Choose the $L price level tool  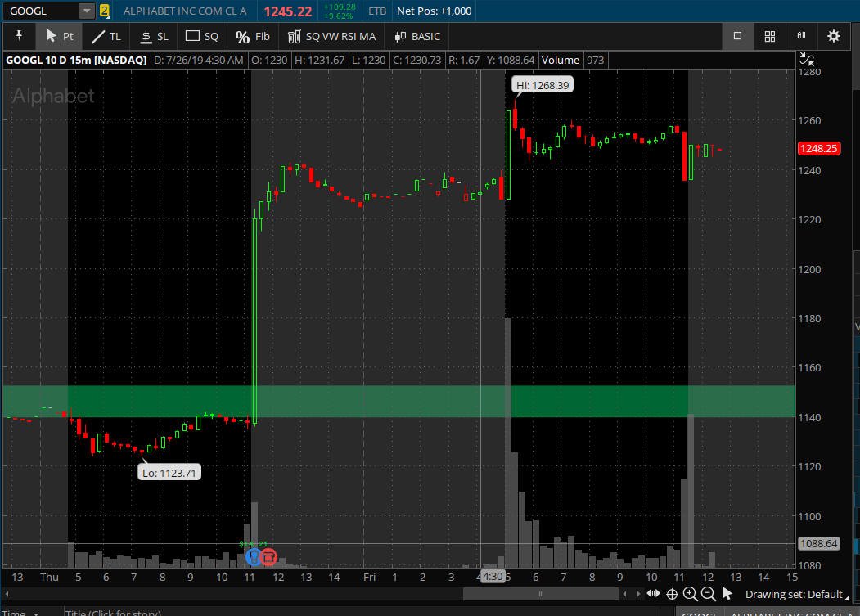[154, 36]
